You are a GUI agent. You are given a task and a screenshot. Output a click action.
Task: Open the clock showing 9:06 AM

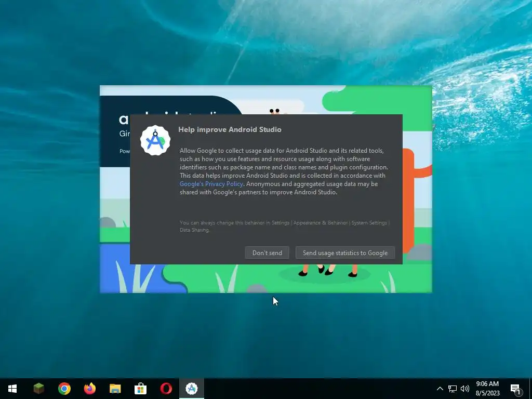pos(487,389)
